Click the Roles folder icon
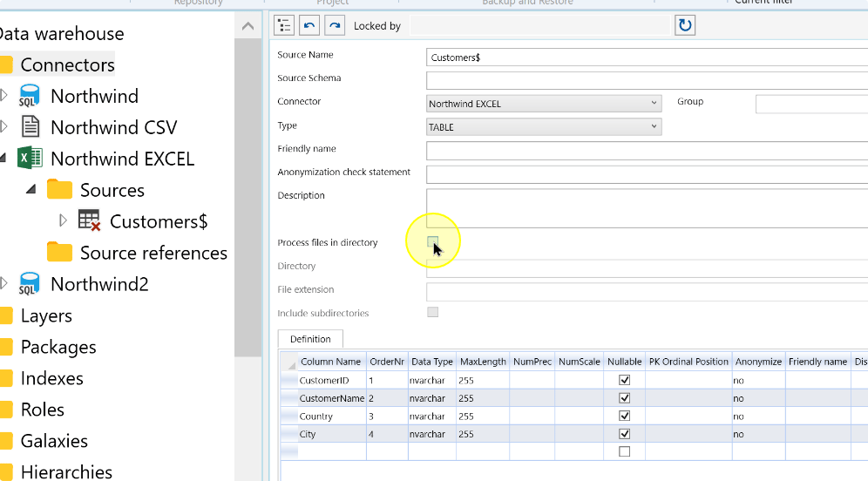Image resolution: width=868 pixels, height=481 pixels. pyautogui.click(x=6, y=409)
